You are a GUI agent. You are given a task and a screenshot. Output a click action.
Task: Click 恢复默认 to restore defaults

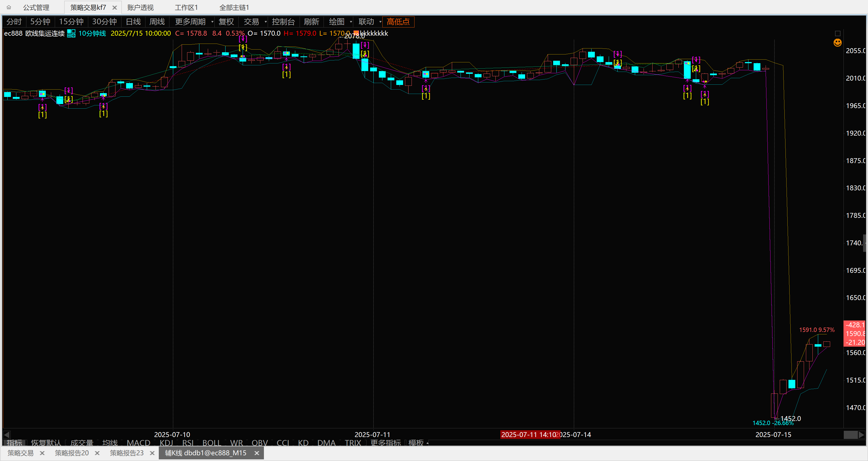[46, 443]
